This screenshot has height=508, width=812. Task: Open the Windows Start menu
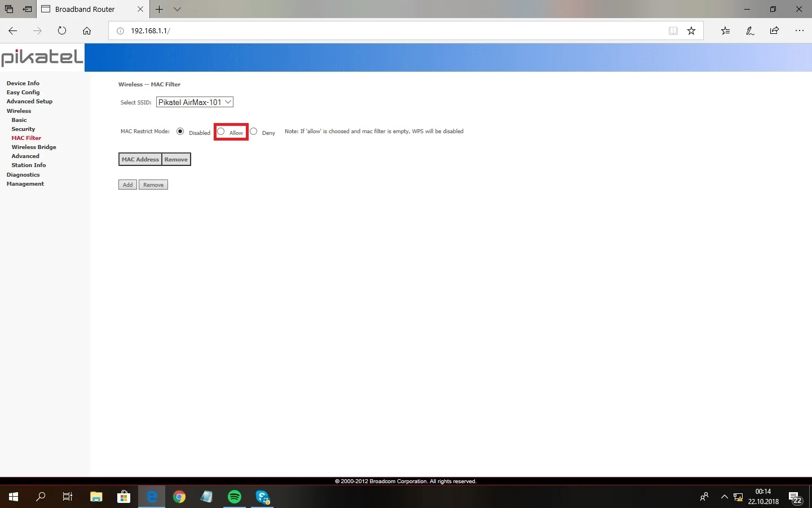(x=14, y=497)
